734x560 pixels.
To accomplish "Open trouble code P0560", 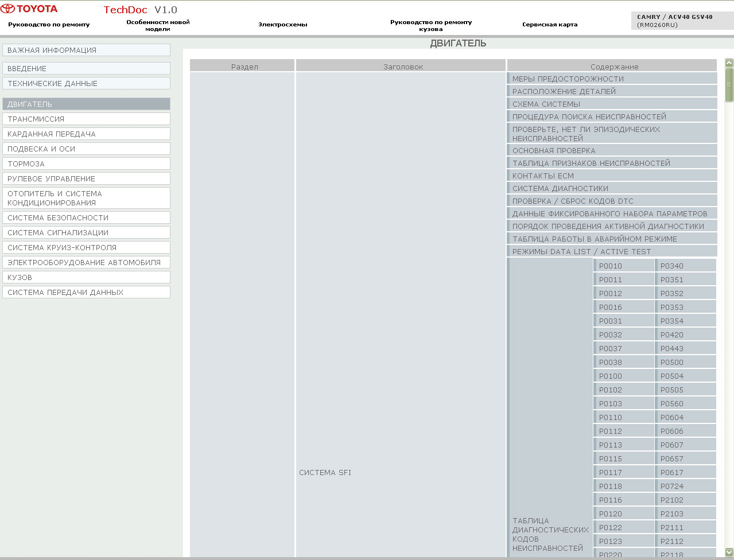I will (686, 403).
